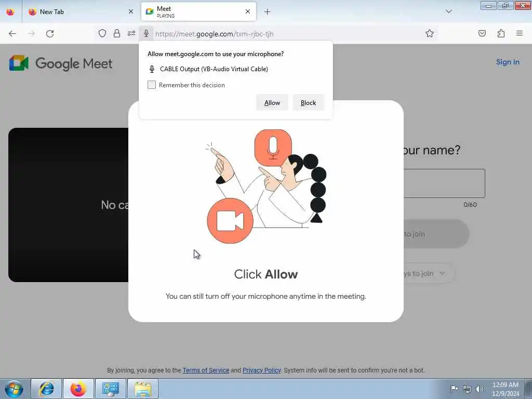Open the Windows Start menu
The width and height of the screenshot is (532, 399).
click(14, 389)
